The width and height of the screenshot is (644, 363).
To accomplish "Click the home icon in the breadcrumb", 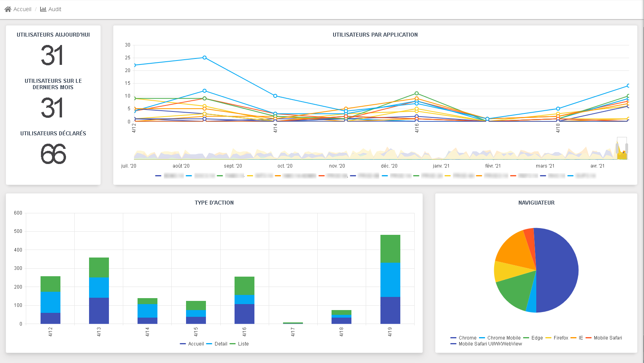I will [x=8, y=9].
